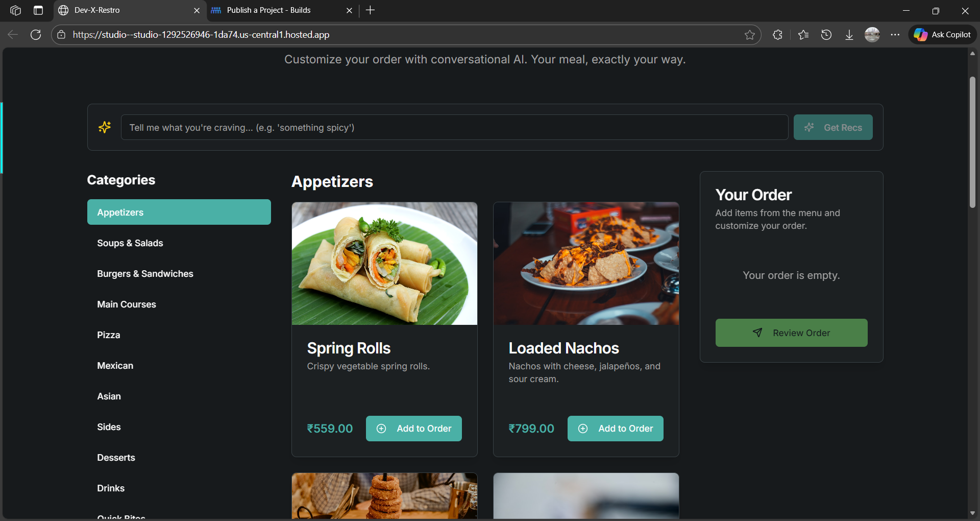Show the Pizza category
Screen dimensions: 980x521
179,335
